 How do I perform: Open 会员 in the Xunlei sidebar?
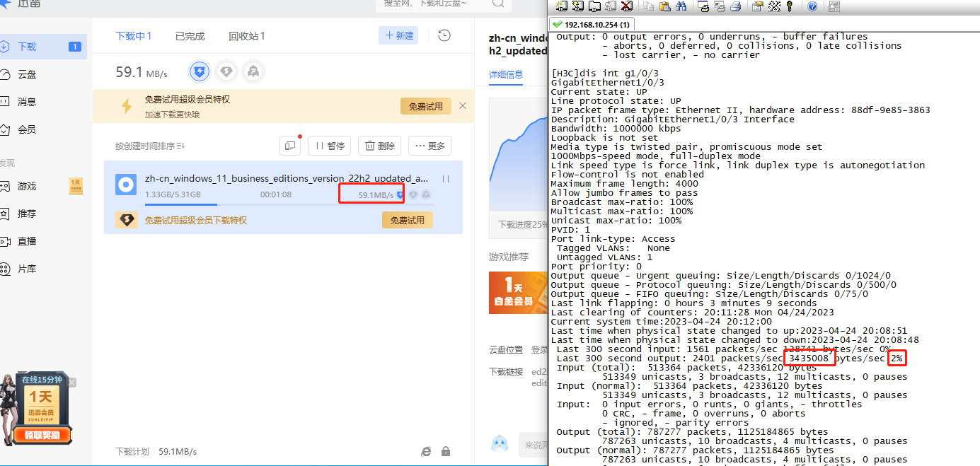[x=27, y=129]
